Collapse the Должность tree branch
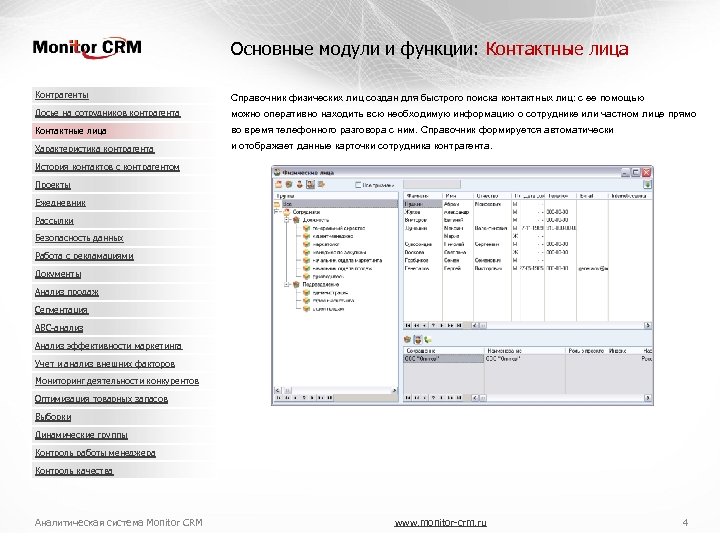The width and height of the screenshot is (720, 540). [x=287, y=220]
